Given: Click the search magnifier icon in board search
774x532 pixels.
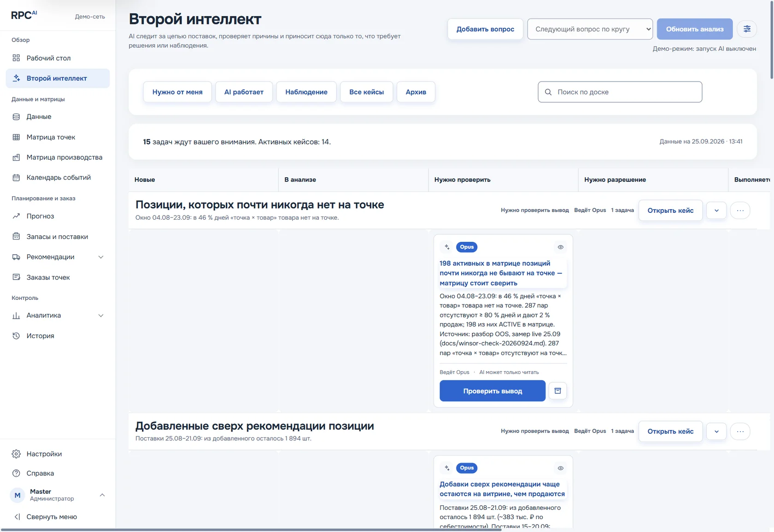Looking at the screenshot, I should [548, 92].
